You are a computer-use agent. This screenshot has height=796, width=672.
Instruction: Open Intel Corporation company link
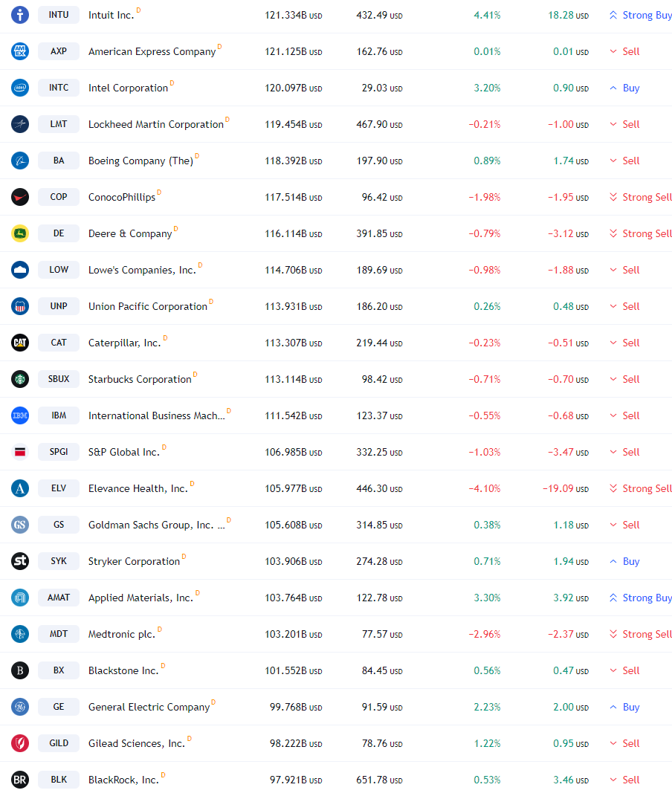128,88
